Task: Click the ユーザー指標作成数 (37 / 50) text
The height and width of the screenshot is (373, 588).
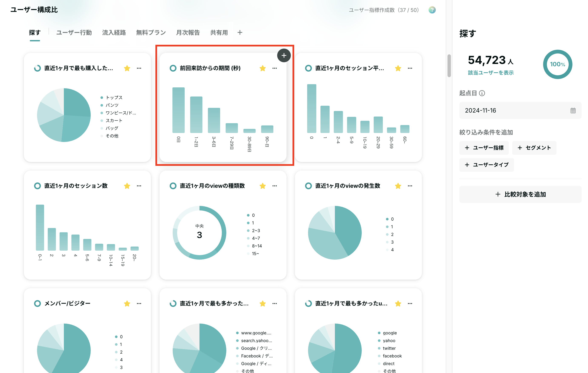Action: tap(384, 10)
